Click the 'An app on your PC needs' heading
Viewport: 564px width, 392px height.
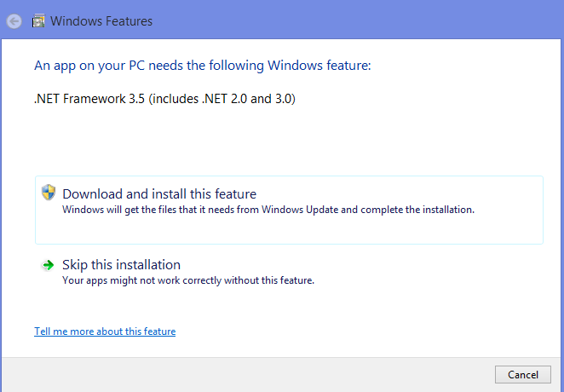tap(203, 65)
